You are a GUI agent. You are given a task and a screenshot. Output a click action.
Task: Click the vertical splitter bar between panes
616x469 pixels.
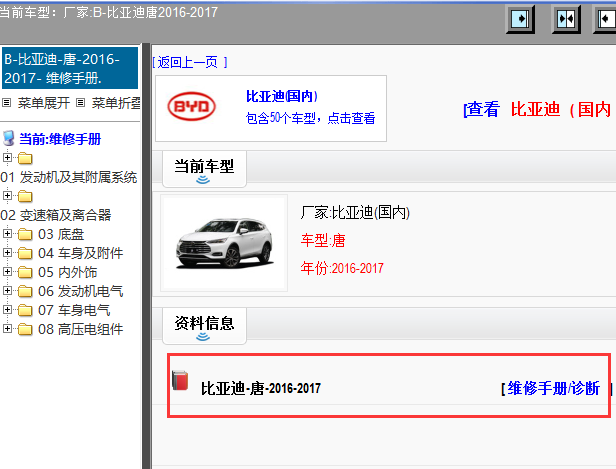146,256
